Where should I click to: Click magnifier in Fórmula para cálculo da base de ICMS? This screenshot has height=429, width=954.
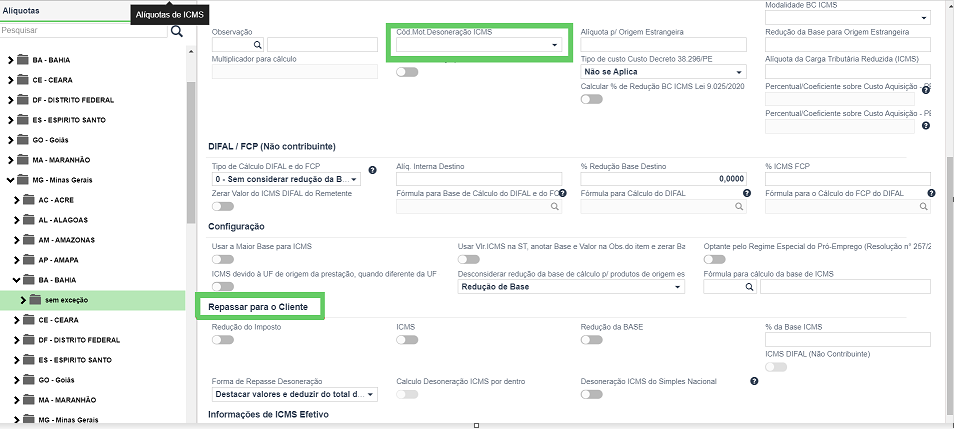[x=750, y=287]
